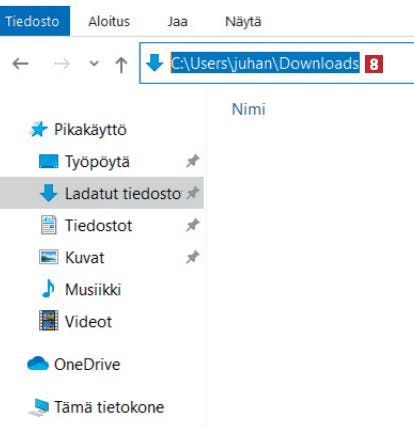414x427 pixels.
Task: Toggle the pin beside Tiedostot
Action: click(x=193, y=225)
